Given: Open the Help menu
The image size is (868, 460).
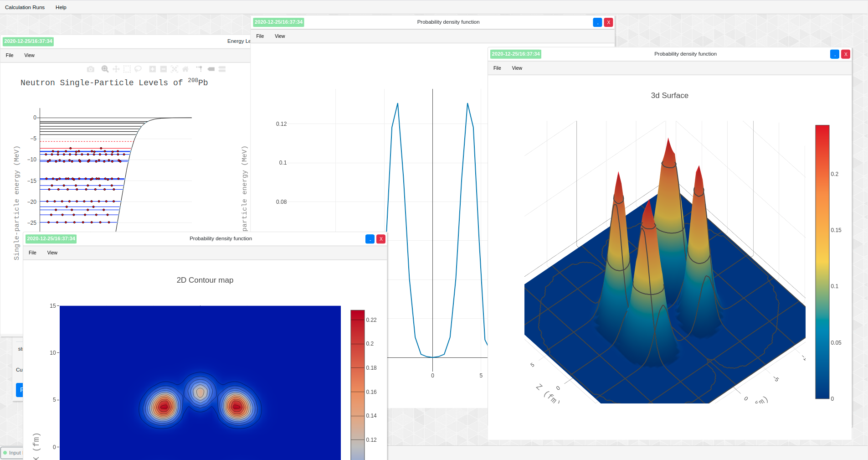Looking at the screenshot, I should click(x=61, y=7).
